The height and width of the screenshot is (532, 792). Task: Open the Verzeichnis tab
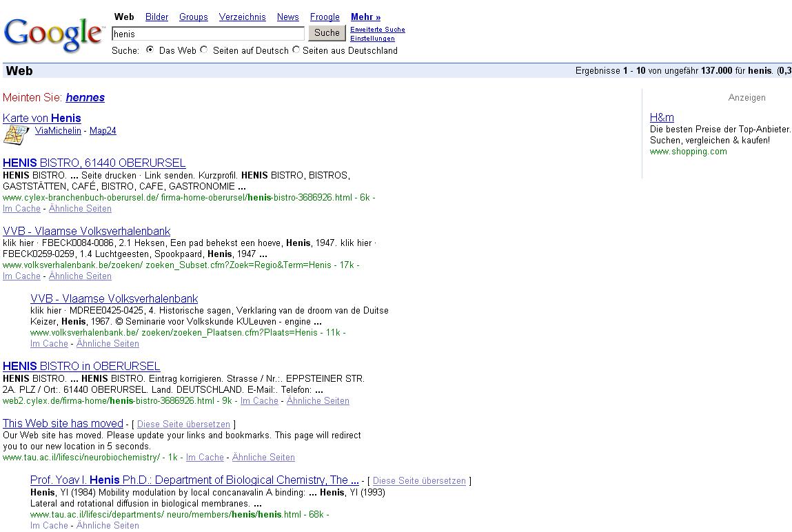point(242,17)
